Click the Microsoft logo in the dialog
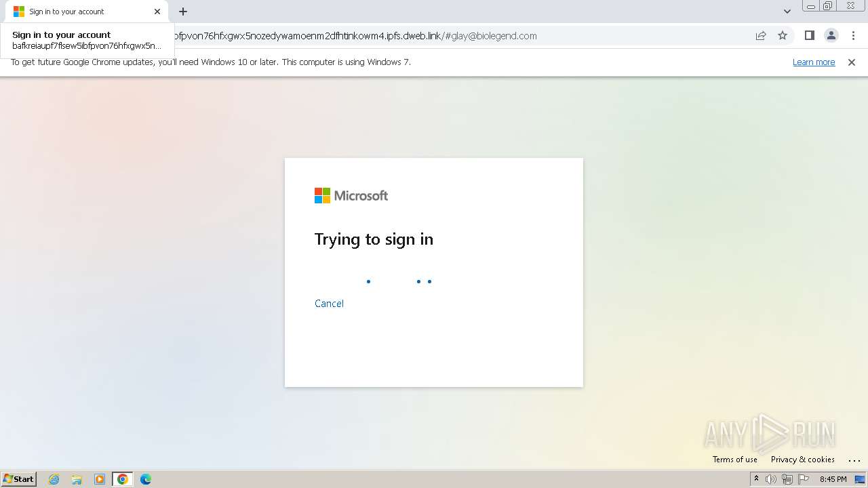Screen dimensions: 868x488 click(x=351, y=196)
